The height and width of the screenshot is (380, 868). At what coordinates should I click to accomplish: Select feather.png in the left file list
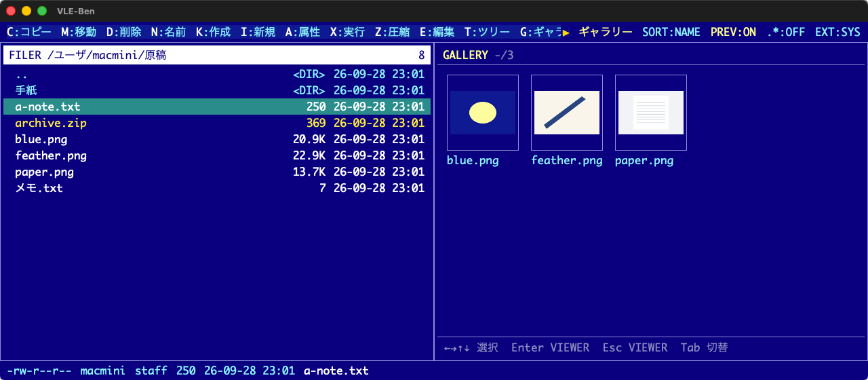217,155
